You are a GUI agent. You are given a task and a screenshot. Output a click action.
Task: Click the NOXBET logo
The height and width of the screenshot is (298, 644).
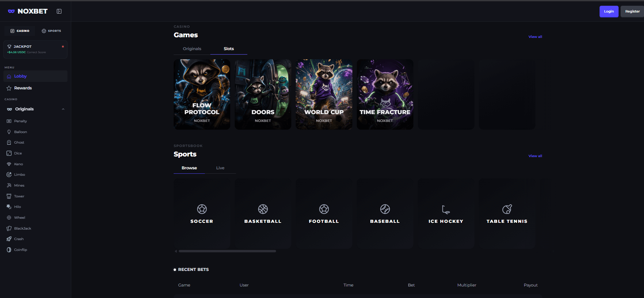(28, 11)
